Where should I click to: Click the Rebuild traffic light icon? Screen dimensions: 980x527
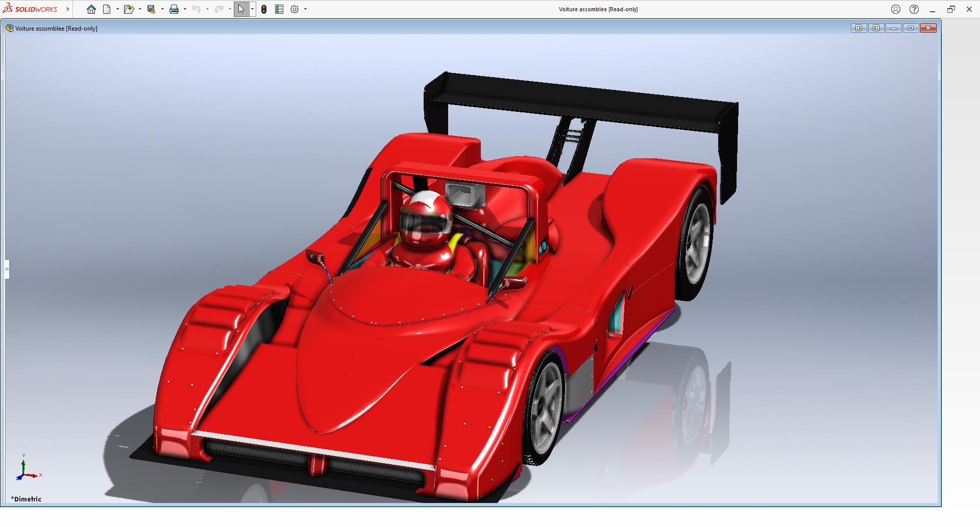(264, 9)
